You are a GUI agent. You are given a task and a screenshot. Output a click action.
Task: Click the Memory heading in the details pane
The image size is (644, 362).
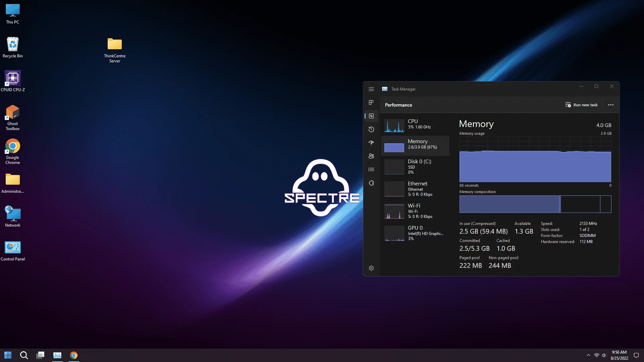pos(476,124)
